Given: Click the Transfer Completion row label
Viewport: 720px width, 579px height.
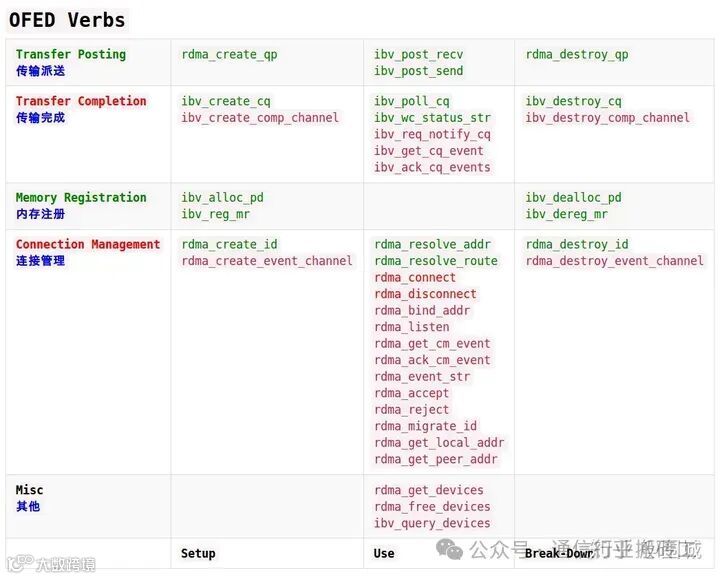Looking at the screenshot, I should [x=81, y=101].
